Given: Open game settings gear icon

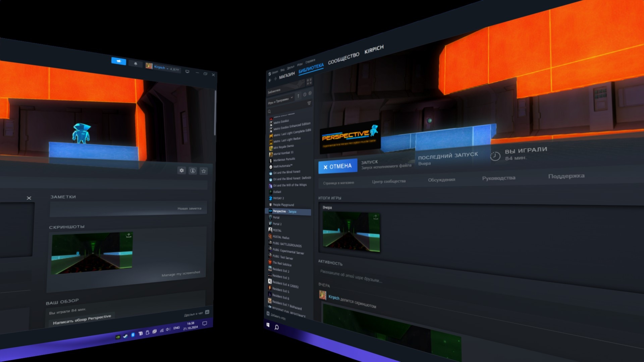Looking at the screenshot, I should (x=181, y=170).
